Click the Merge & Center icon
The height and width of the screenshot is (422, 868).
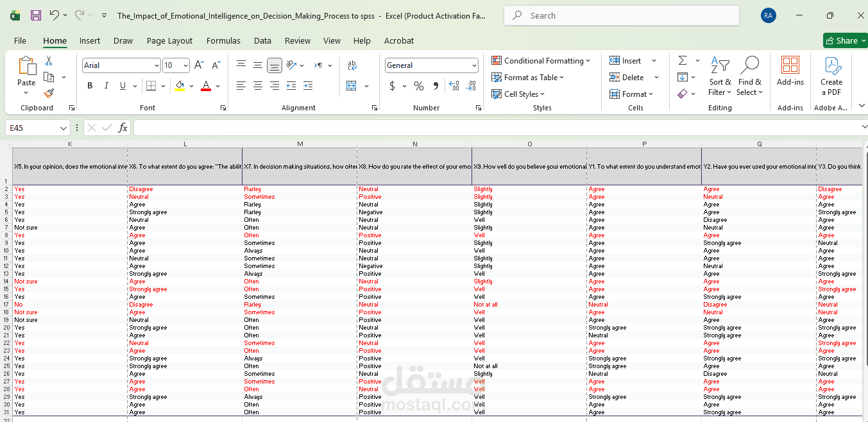coord(352,86)
